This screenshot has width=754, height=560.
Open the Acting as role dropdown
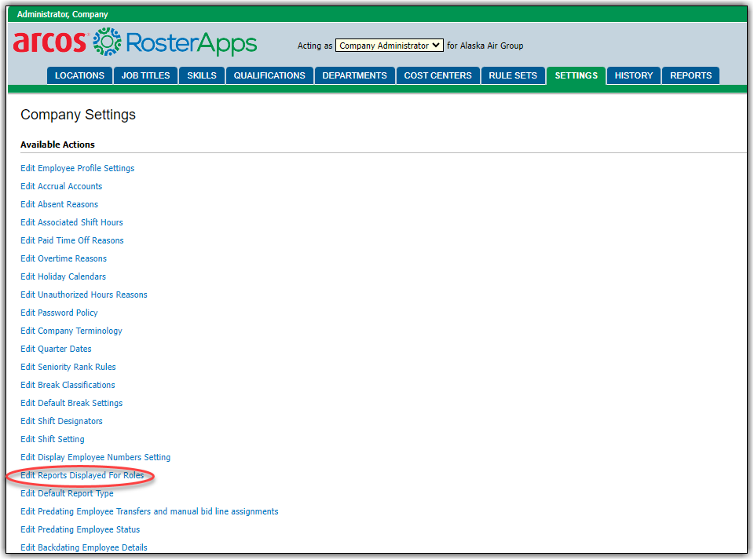coord(389,46)
